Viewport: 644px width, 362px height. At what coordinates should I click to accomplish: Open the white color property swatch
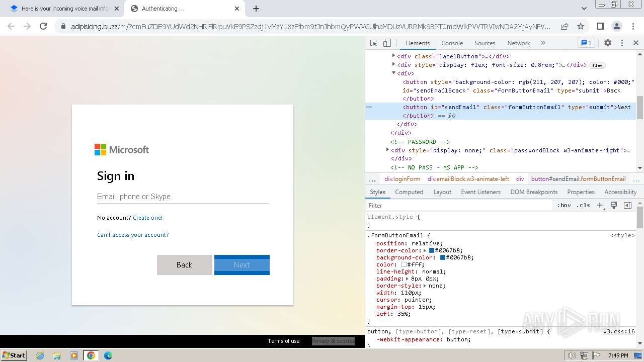[404, 264]
